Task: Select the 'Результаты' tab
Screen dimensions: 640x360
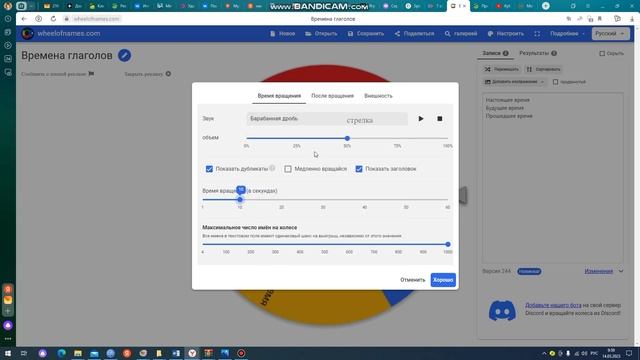Action: pos(538,53)
